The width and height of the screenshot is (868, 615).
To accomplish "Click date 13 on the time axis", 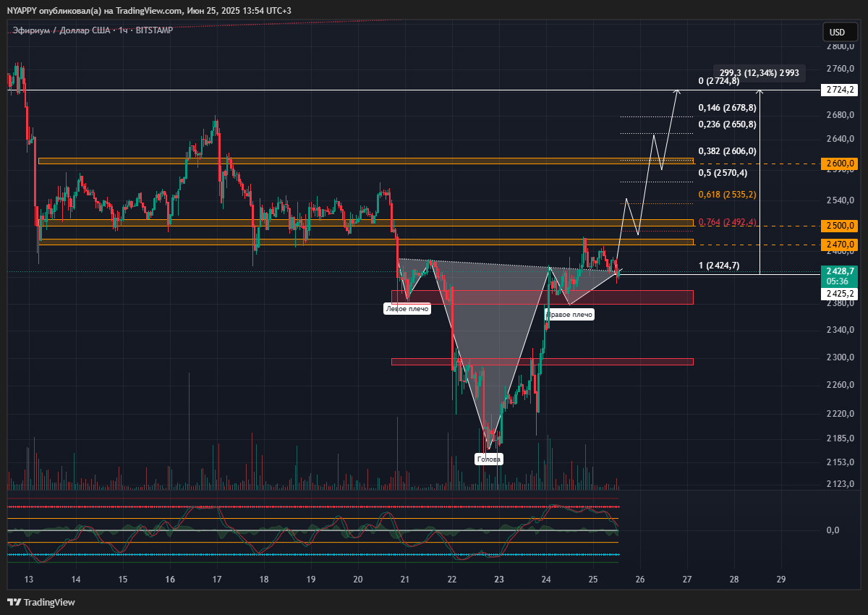I will coord(29,580).
